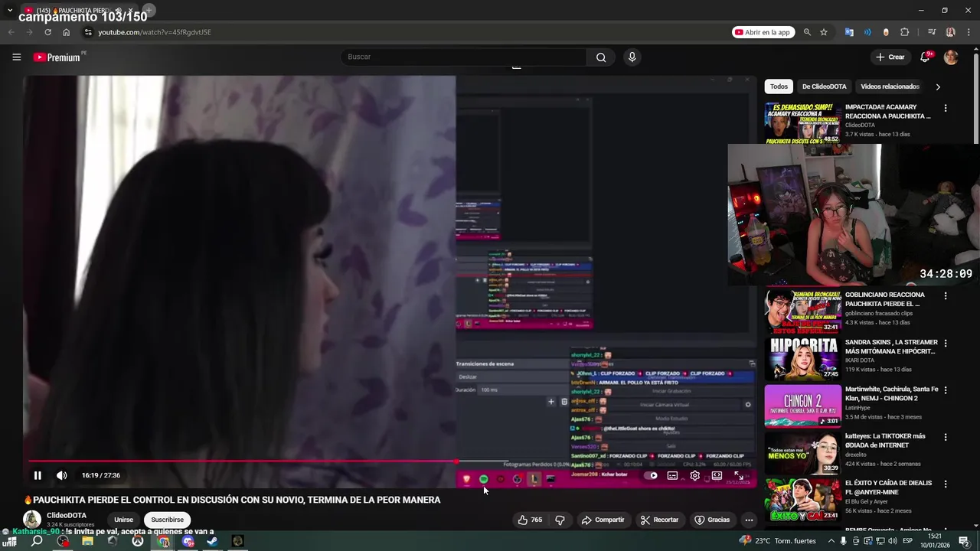Image resolution: width=980 pixels, height=551 pixels.
Task: Enter fullscreen mode
Action: [x=739, y=475]
